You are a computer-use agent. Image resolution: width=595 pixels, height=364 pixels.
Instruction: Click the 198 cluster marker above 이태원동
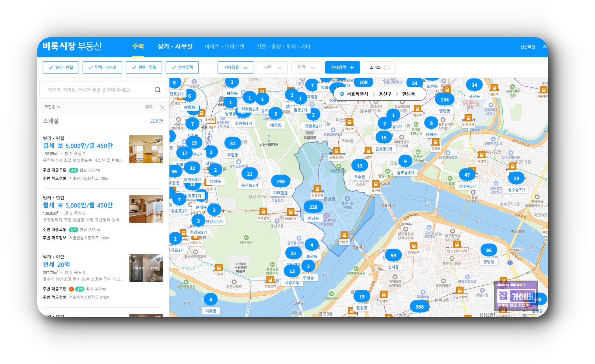click(x=280, y=182)
